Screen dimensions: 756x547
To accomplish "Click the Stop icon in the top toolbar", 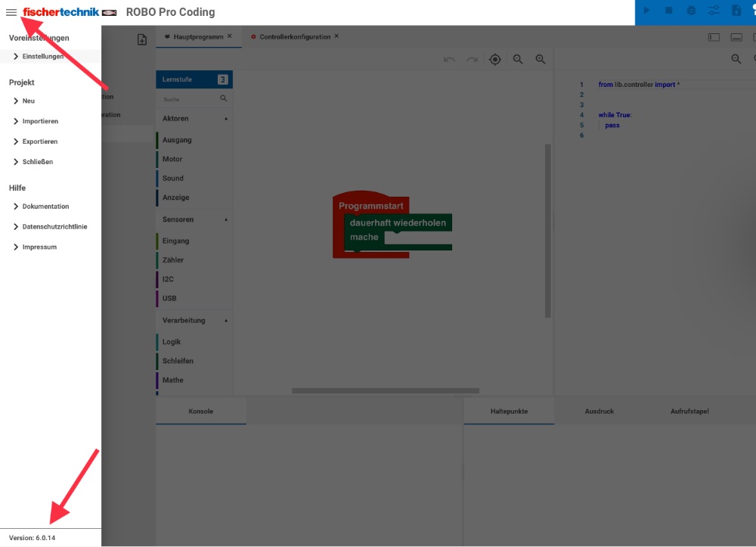I will (670, 11).
